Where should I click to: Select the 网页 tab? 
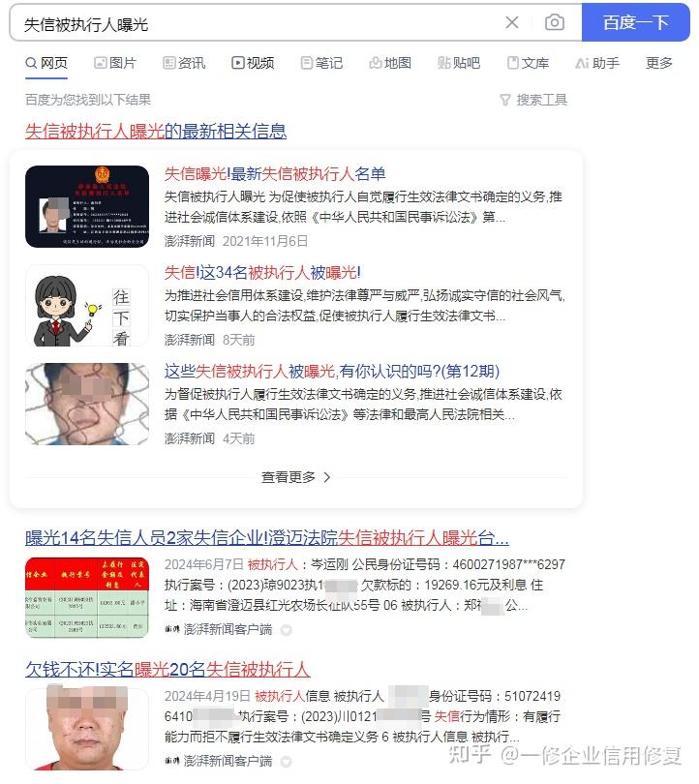pyautogui.click(x=46, y=63)
